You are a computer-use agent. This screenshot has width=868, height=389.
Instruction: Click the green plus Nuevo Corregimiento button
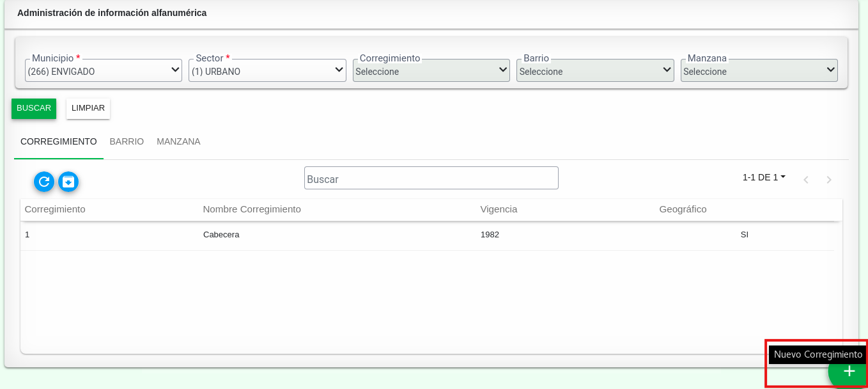[849, 371]
